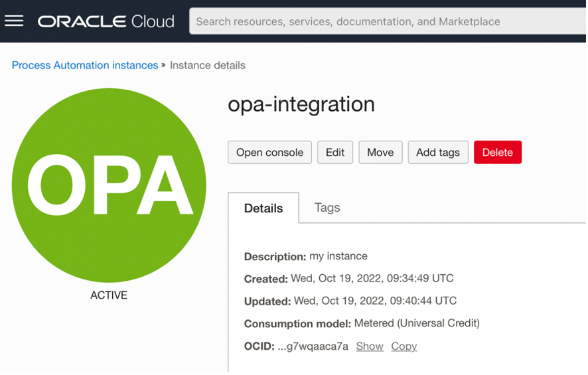Click the green OPA instance icon

pyautogui.click(x=109, y=185)
